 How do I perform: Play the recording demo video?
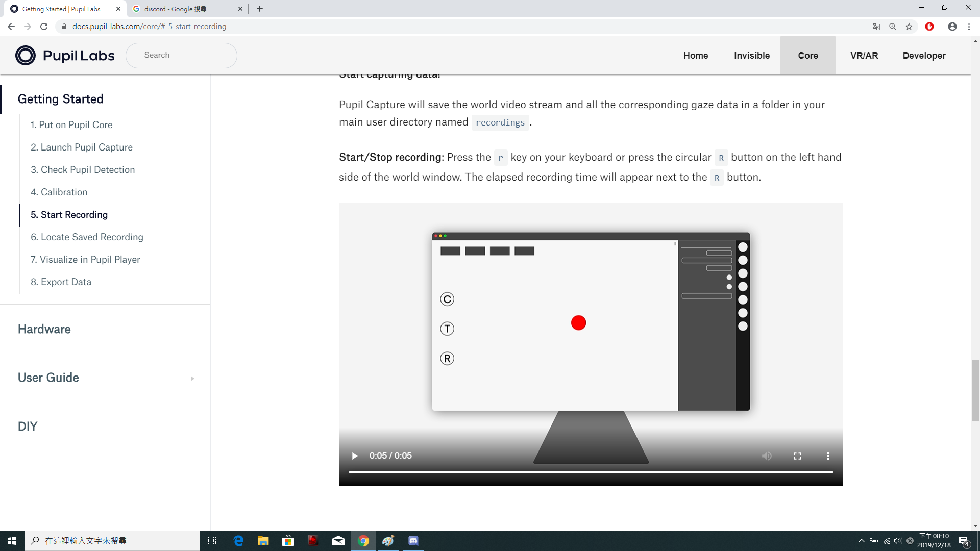(x=355, y=456)
